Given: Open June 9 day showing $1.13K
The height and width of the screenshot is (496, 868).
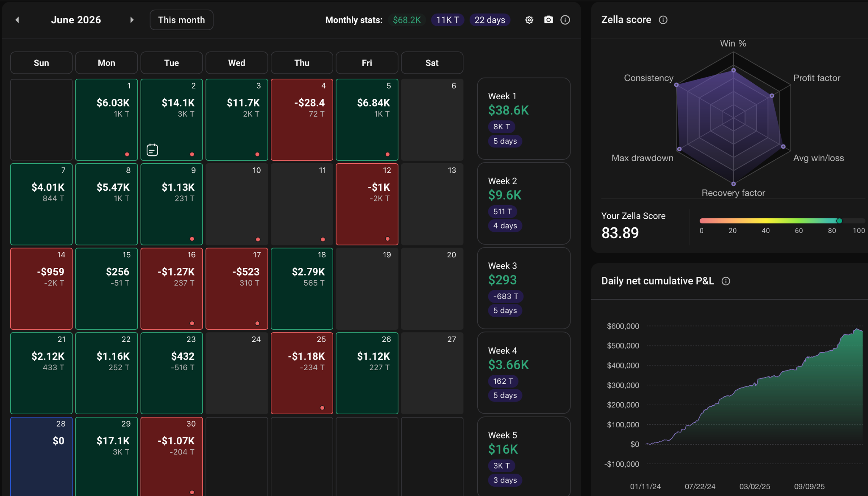Looking at the screenshot, I should [x=172, y=204].
